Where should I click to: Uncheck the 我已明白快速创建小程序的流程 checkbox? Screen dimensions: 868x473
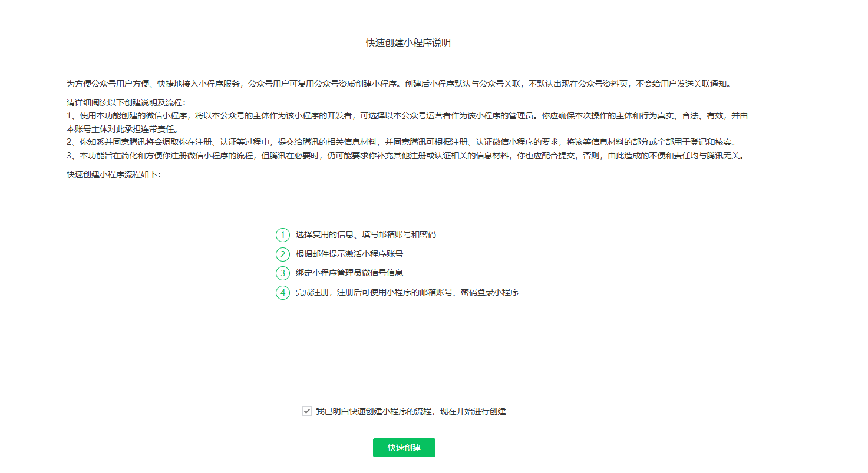tap(306, 411)
